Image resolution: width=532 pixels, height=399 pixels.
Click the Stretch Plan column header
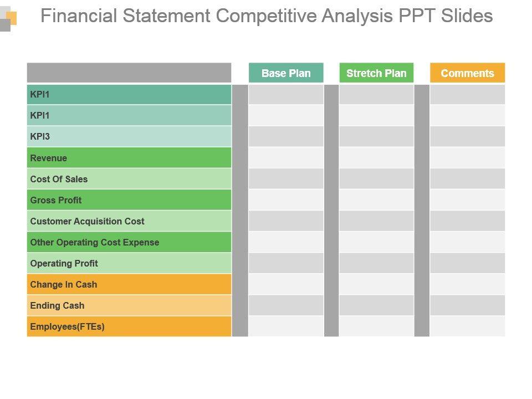[376, 73]
